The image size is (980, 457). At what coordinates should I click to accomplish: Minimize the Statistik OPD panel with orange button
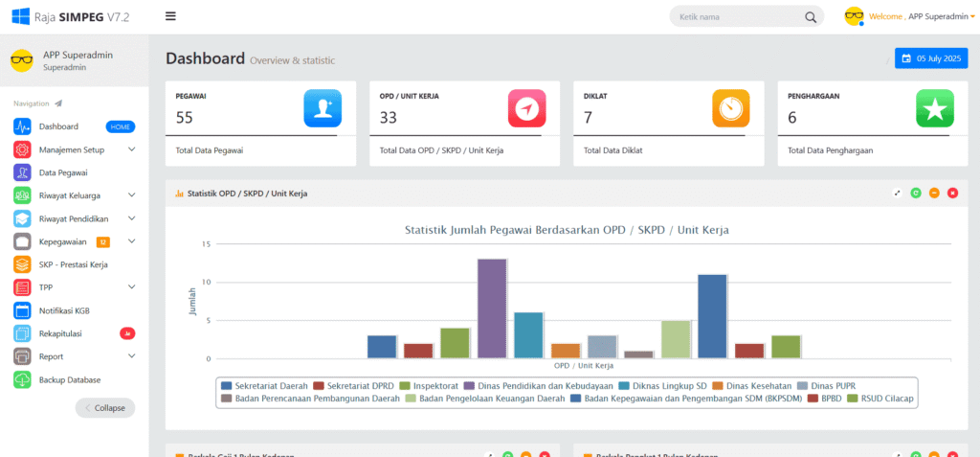(934, 194)
